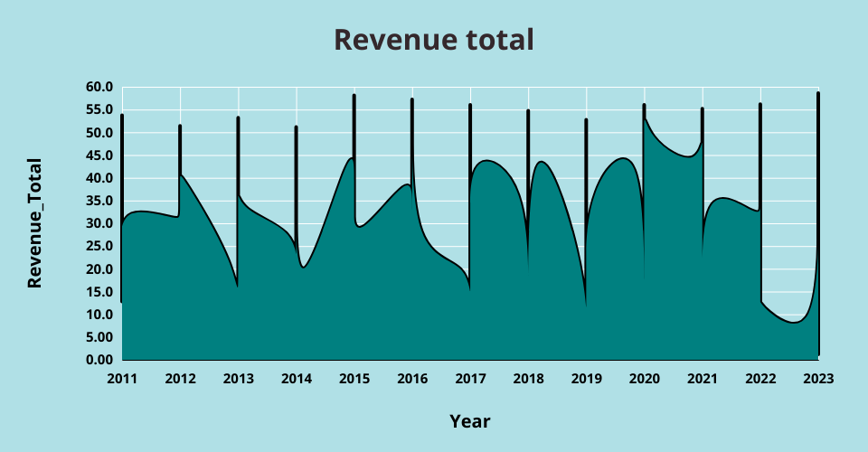Click the "Year" horizontal axis title
Screen dimensions: 868x452
pyautogui.click(x=470, y=421)
